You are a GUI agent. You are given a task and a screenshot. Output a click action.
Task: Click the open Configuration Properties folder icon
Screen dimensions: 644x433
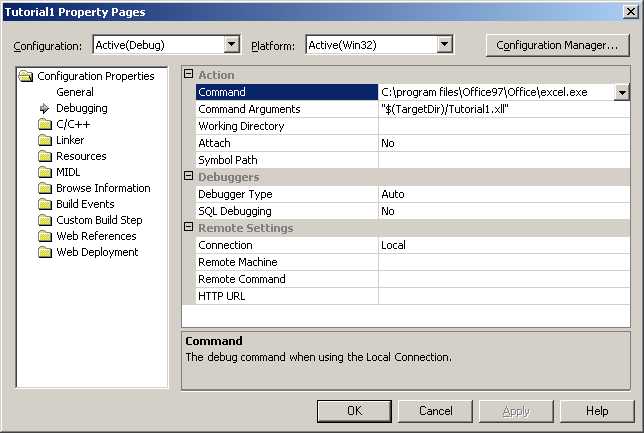(27, 76)
